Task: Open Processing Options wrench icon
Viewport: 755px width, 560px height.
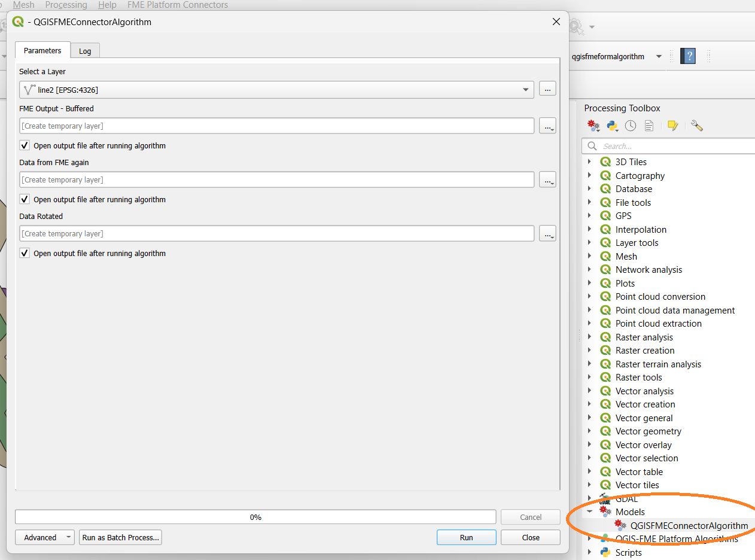Action: (x=696, y=126)
